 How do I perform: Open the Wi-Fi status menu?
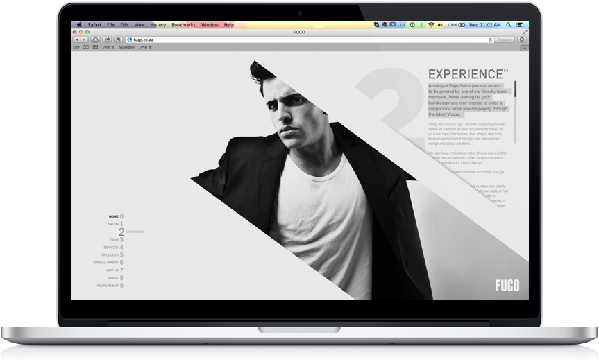431,25
